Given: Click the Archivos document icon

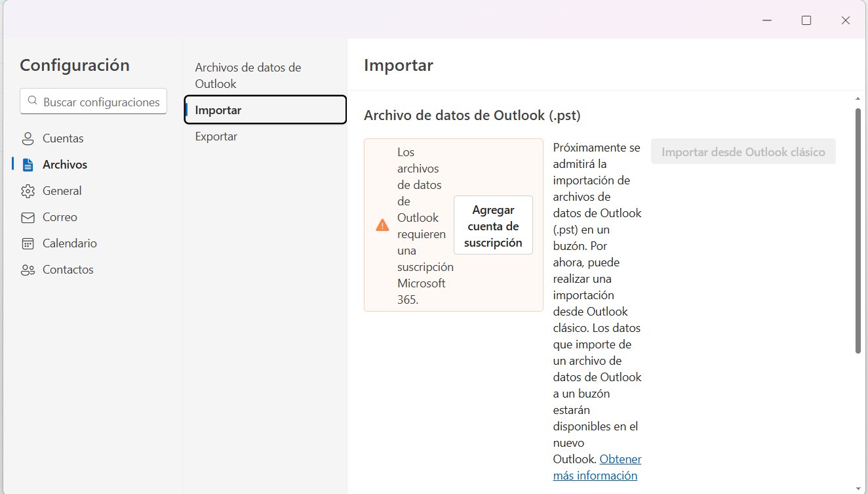Looking at the screenshot, I should click(27, 164).
